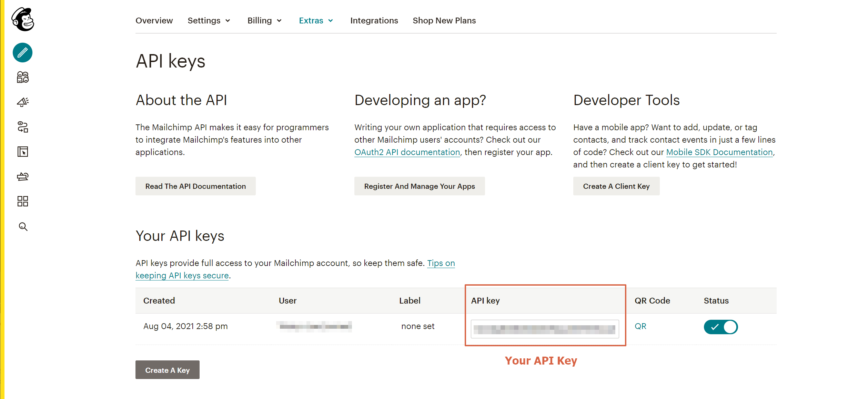Open the Integrations grid sidebar icon
The image size is (868, 399).
pyautogui.click(x=23, y=201)
